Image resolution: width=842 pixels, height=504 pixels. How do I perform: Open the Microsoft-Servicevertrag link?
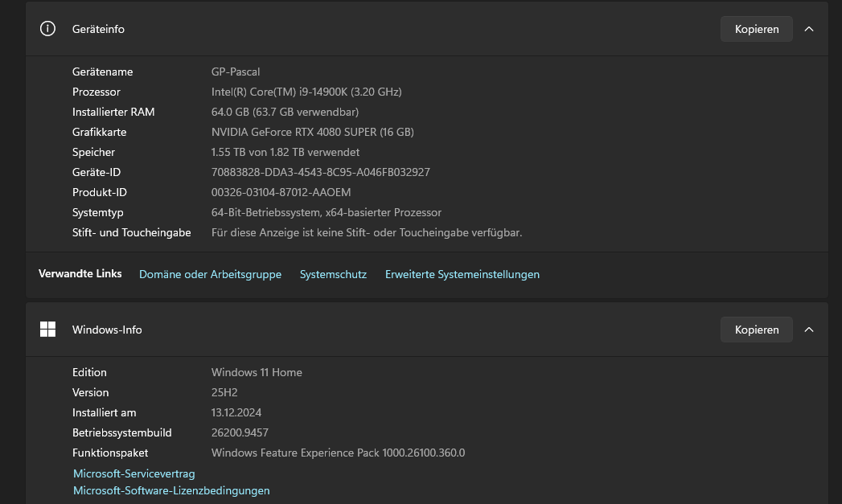point(133,473)
